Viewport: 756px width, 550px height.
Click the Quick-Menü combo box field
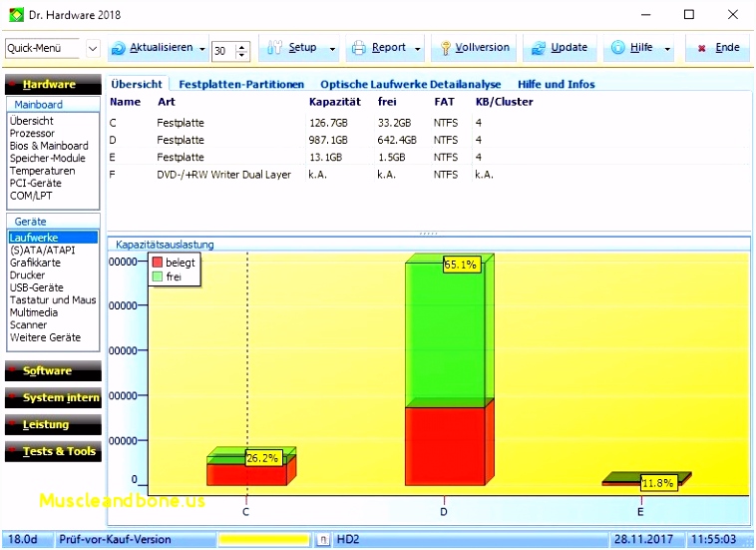[42, 48]
